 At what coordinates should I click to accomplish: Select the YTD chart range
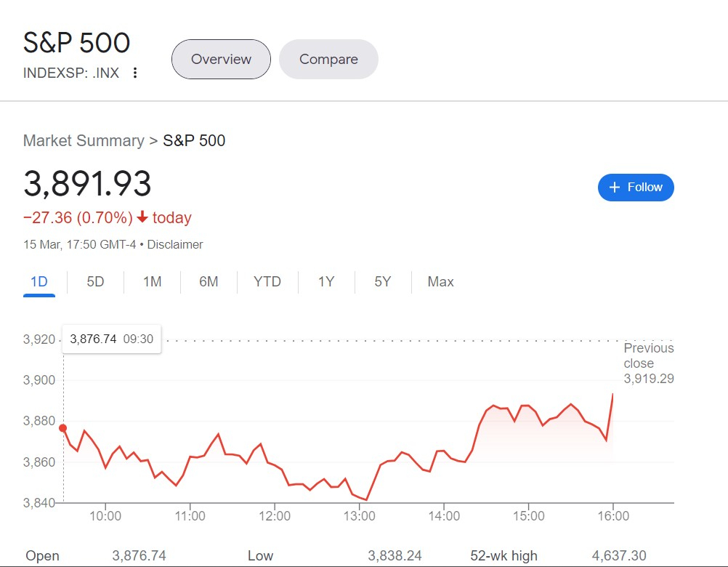click(267, 282)
